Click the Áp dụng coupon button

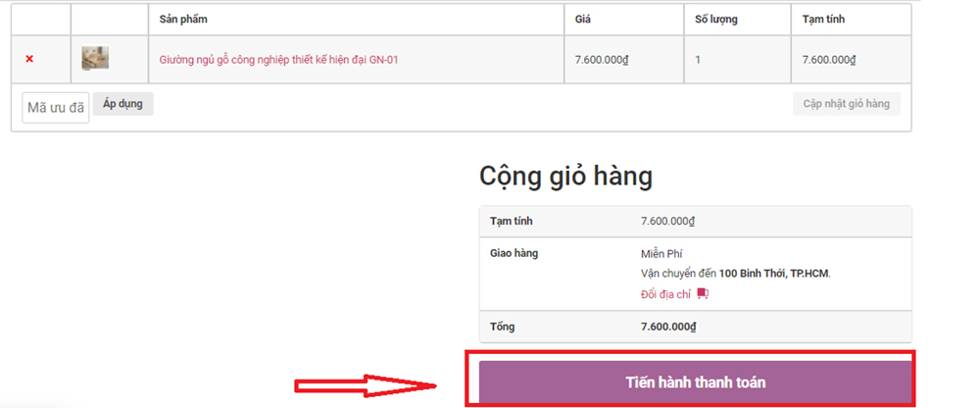pyautogui.click(x=123, y=104)
